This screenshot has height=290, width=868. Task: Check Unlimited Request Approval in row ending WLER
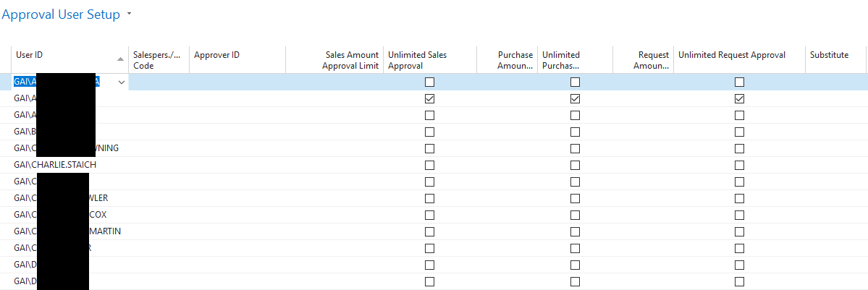pyautogui.click(x=740, y=198)
